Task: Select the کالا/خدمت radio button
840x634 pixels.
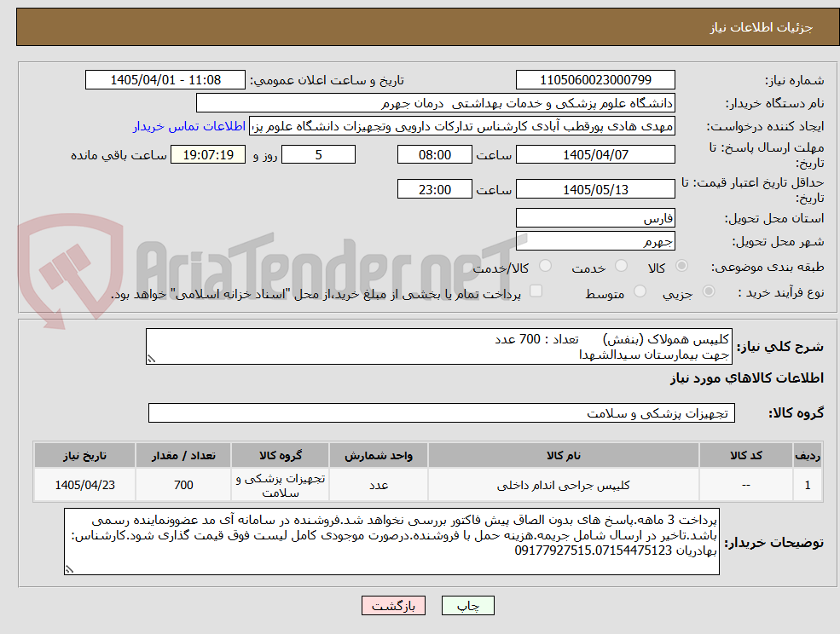Action: pos(545,266)
